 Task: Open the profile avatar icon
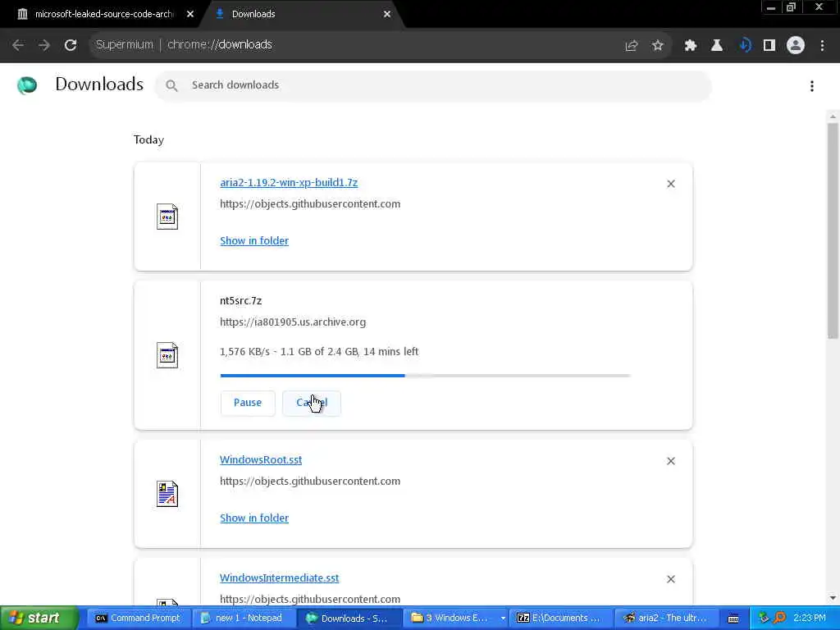tap(796, 46)
